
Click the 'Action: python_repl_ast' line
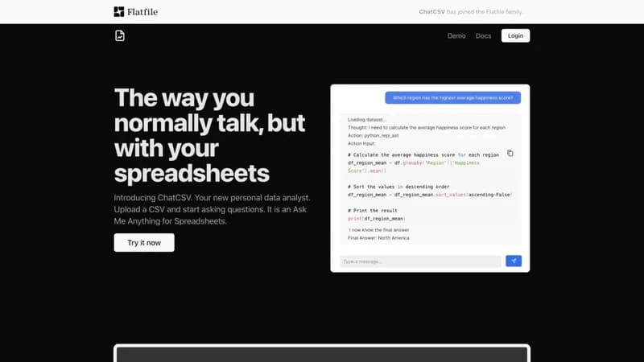pos(373,135)
